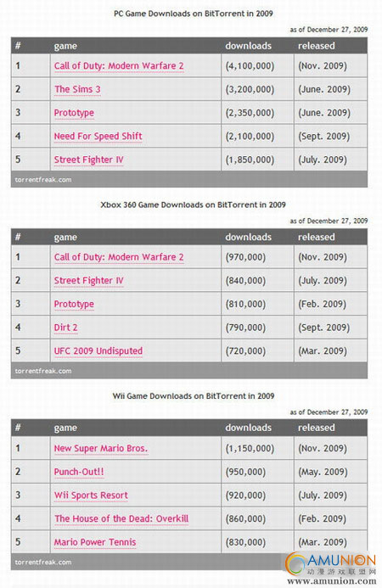Open The Sims 3 link

click(x=77, y=89)
